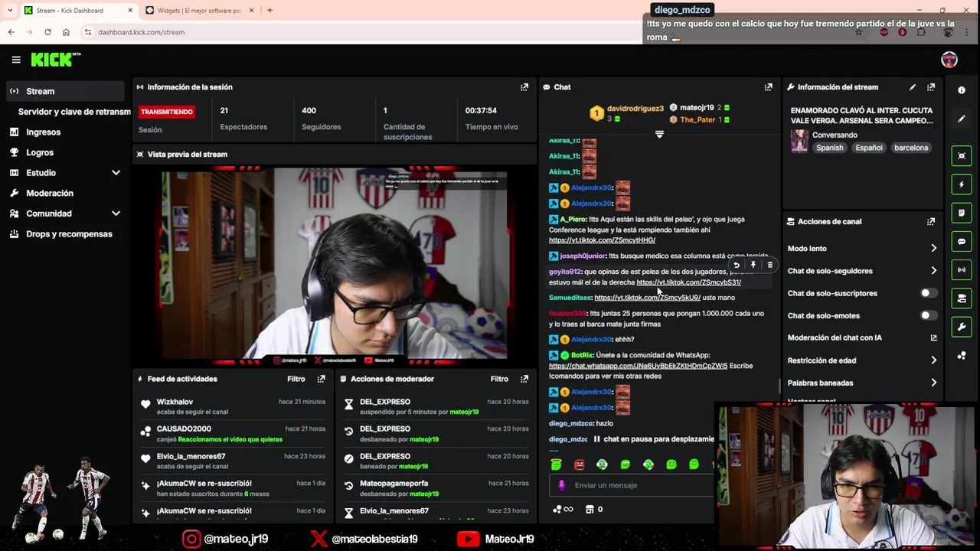Open the profile avatar menu

tap(949, 60)
